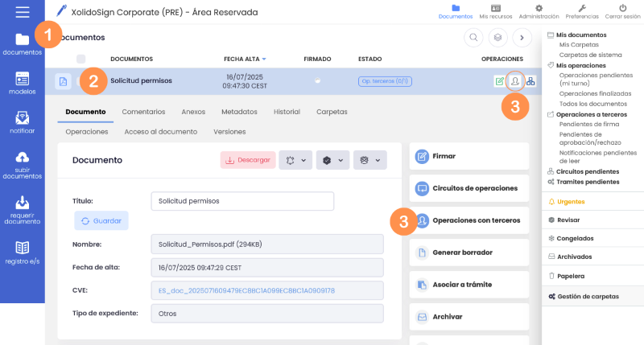The image size is (644, 345).
Task: Click the Tipo de expediente field
Action: (x=267, y=314)
